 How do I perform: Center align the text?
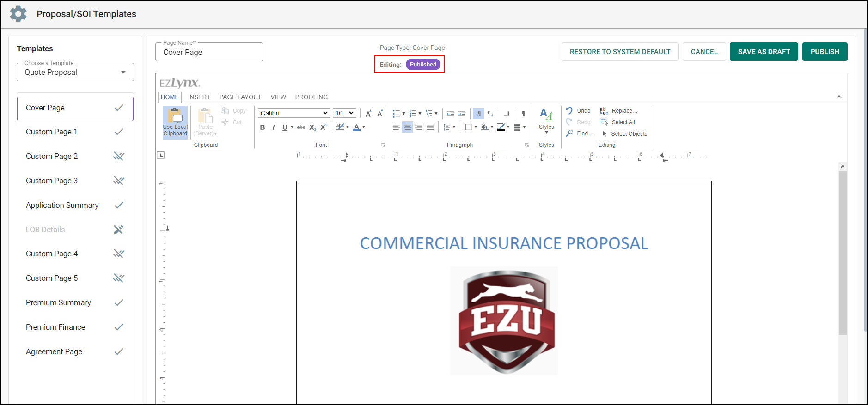(x=408, y=127)
